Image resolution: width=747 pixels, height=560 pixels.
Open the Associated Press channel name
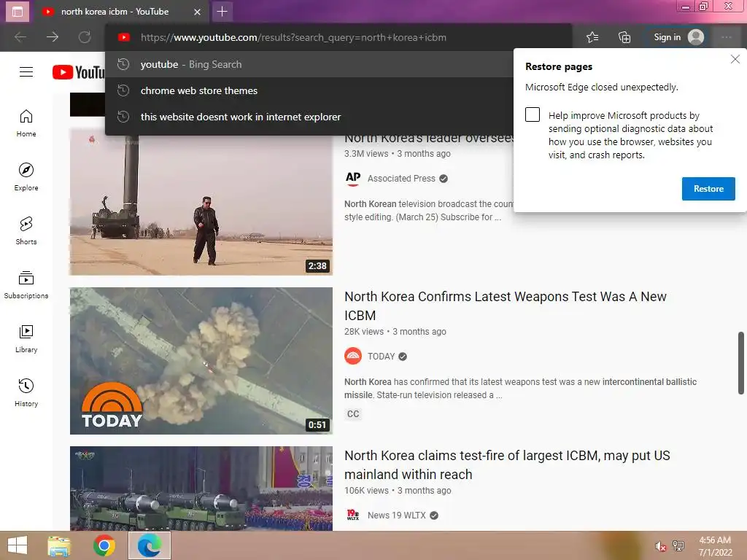point(401,179)
